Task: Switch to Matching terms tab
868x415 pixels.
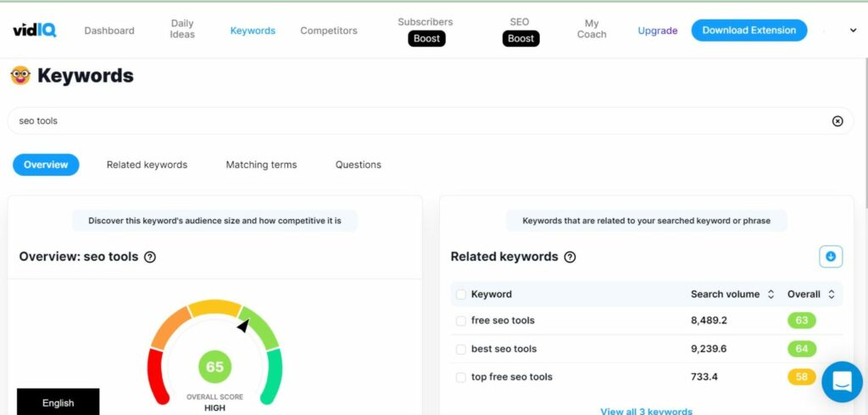Action: tap(261, 165)
